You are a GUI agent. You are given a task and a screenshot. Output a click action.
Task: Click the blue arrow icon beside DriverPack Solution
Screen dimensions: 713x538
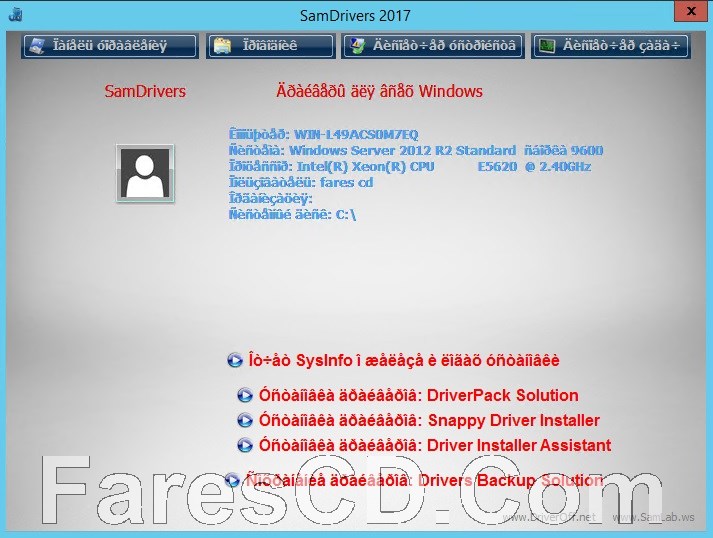(245, 395)
